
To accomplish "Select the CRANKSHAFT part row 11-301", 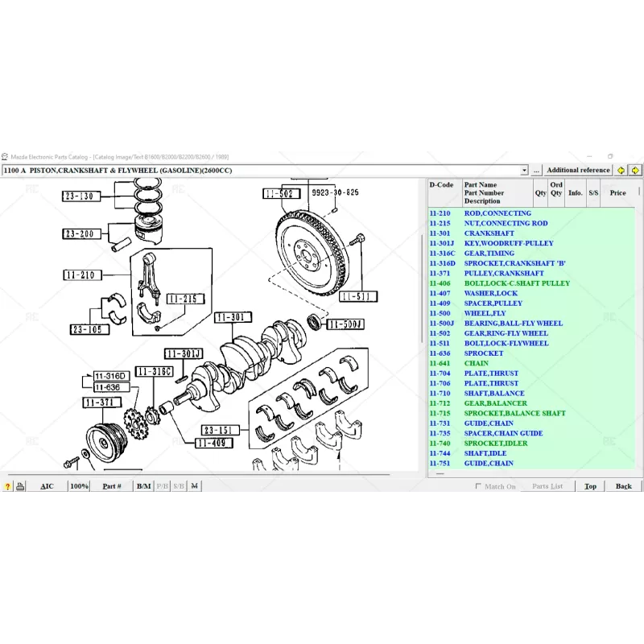I will coord(491,233).
